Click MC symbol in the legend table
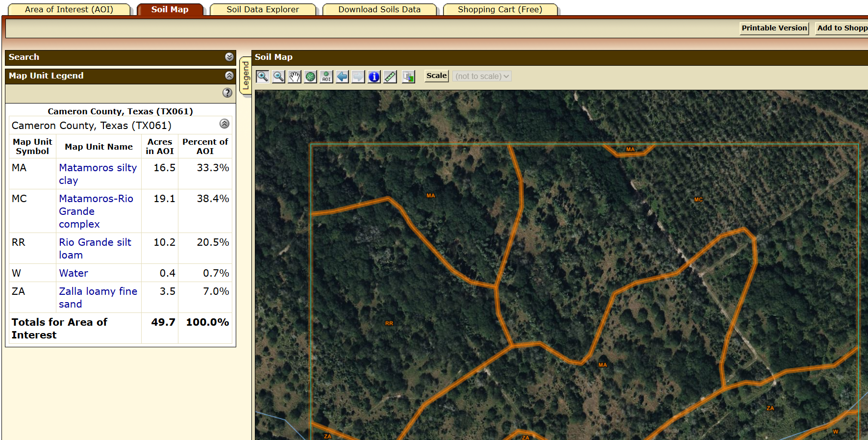Screen dimensions: 868x440 [19, 199]
